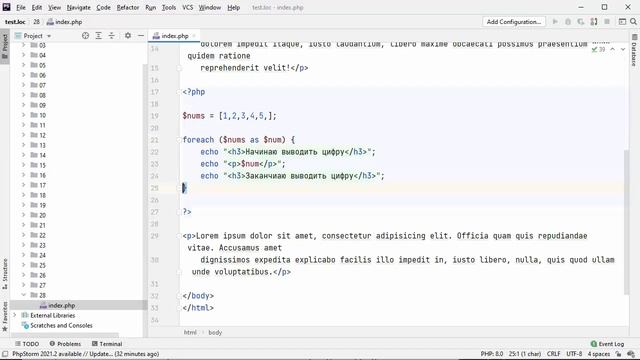The image size is (640, 360).
Task: Toggle fold marker at line 27 closing php tag
Action: point(179,212)
